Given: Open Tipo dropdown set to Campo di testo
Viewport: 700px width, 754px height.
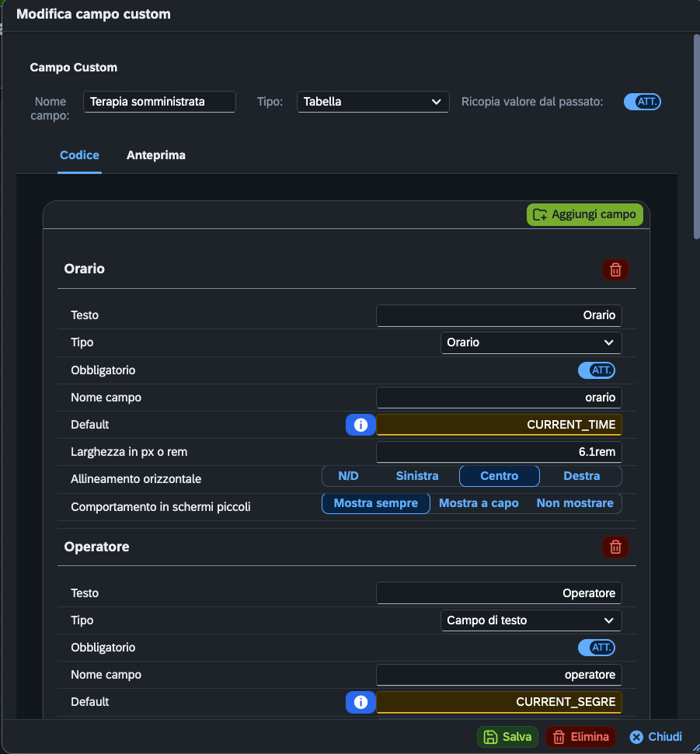Looking at the screenshot, I should [x=531, y=620].
